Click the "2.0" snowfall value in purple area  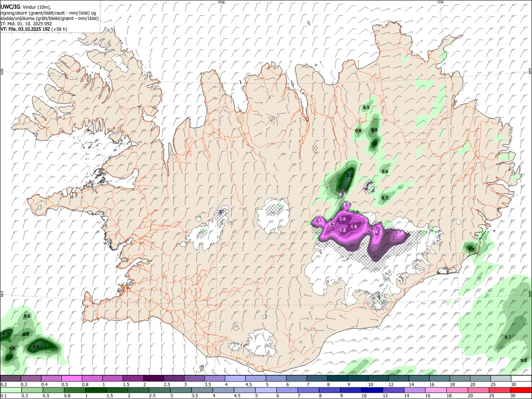pyautogui.click(x=342, y=219)
